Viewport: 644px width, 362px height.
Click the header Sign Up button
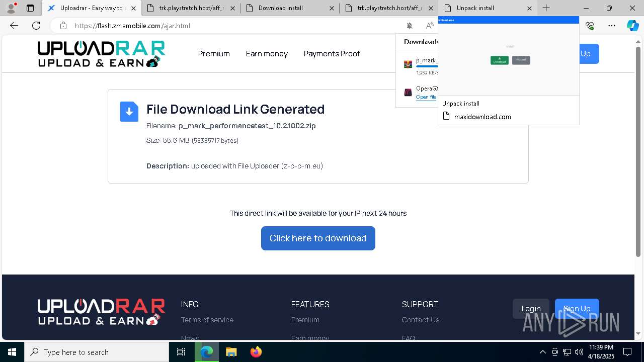(x=589, y=54)
